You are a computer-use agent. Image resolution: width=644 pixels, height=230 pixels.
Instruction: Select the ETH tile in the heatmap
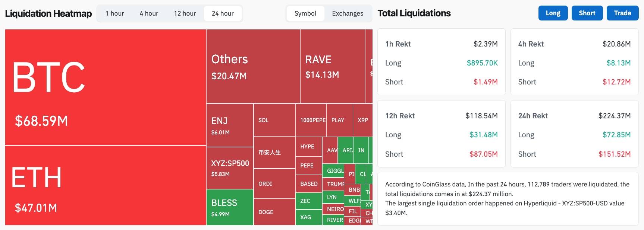click(104, 186)
